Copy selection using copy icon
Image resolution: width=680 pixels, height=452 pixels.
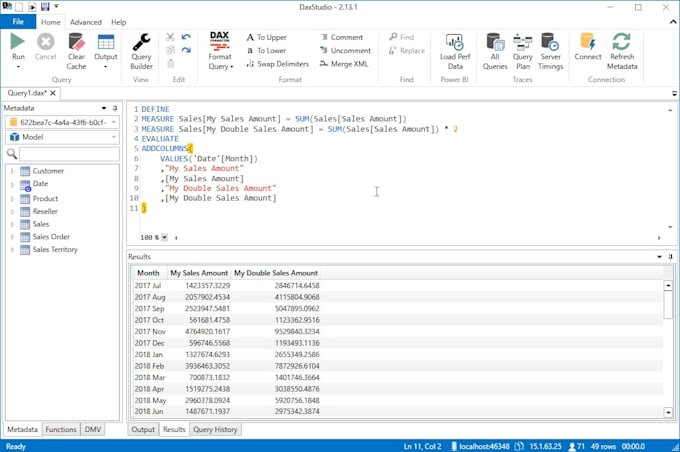click(x=170, y=50)
